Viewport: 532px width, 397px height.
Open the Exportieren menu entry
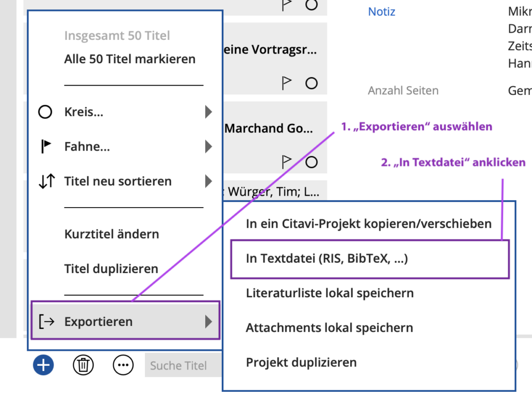(x=125, y=320)
